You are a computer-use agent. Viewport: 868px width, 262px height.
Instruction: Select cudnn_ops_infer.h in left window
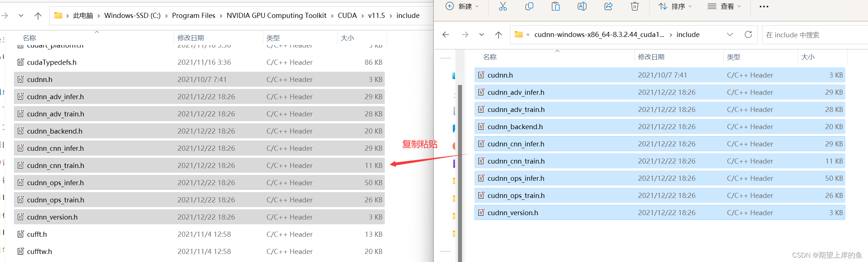(x=200, y=183)
